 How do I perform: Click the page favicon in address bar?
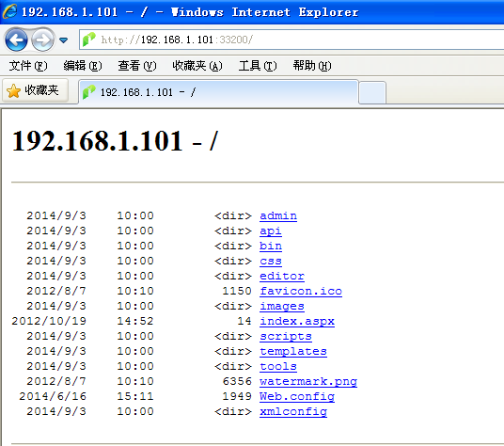(89, 40)
